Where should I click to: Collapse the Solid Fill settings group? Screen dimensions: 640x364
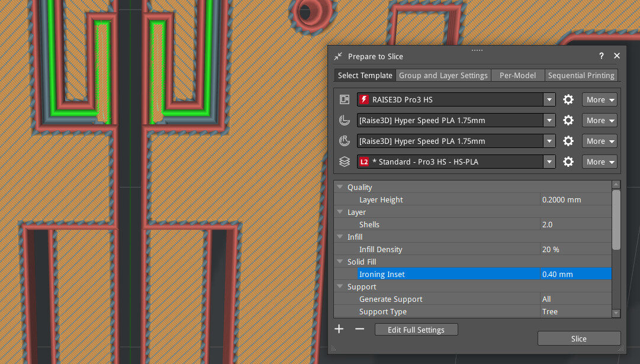340,262
